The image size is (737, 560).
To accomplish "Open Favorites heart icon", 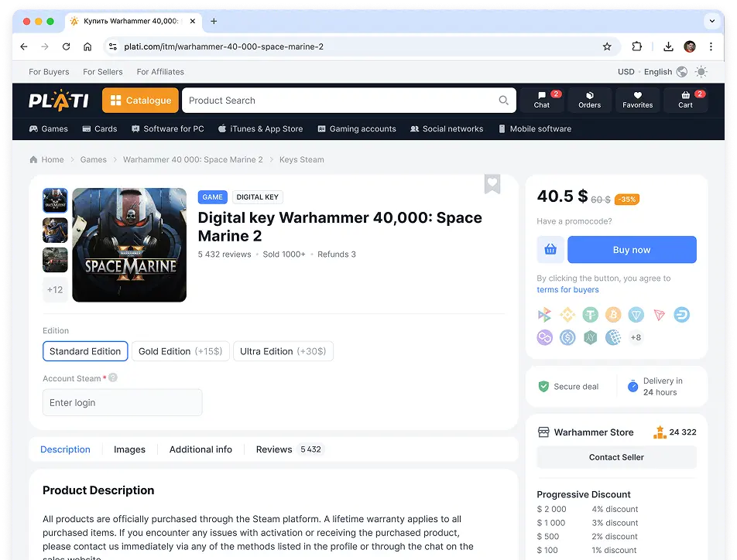I will point(637,100).
